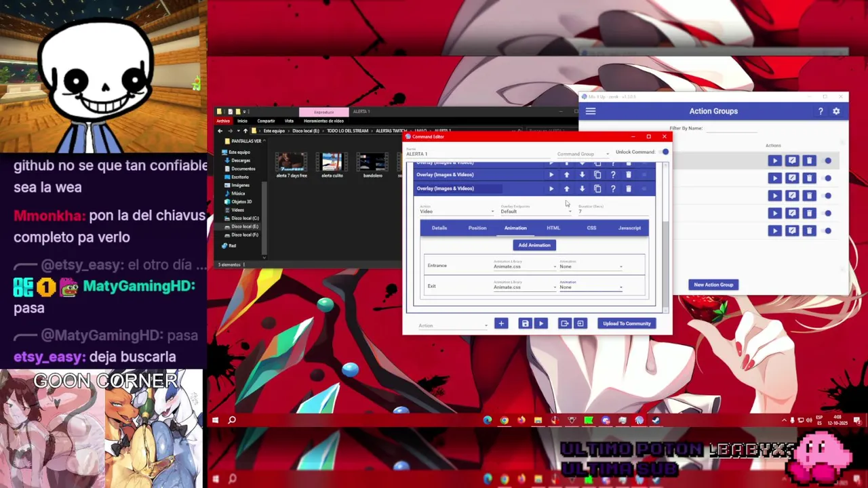
Task: Export the command using export icon
Action: point(564,324)
